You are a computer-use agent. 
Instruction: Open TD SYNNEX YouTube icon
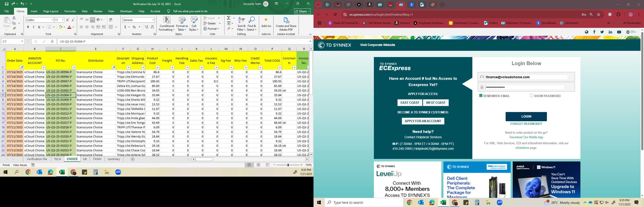619,32
